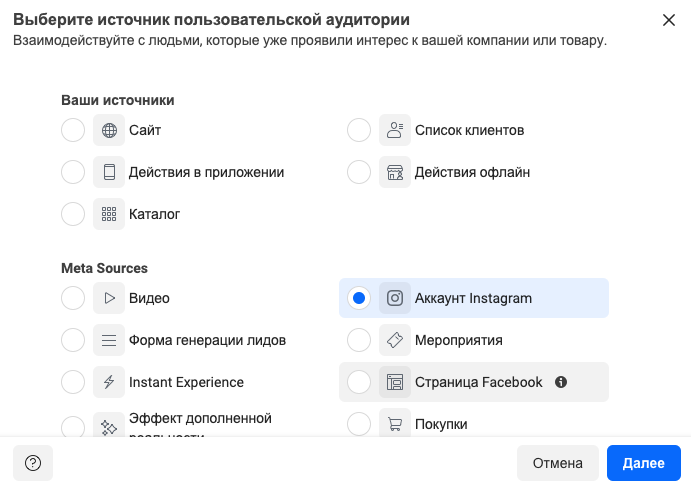Open help with the question mark button
This screenshot has width=691, height=486.
coord(33,463)
